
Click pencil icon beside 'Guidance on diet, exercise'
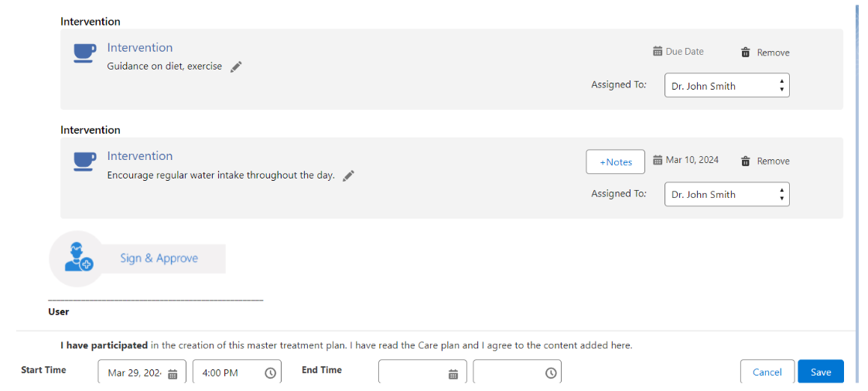tap(236, 66)
